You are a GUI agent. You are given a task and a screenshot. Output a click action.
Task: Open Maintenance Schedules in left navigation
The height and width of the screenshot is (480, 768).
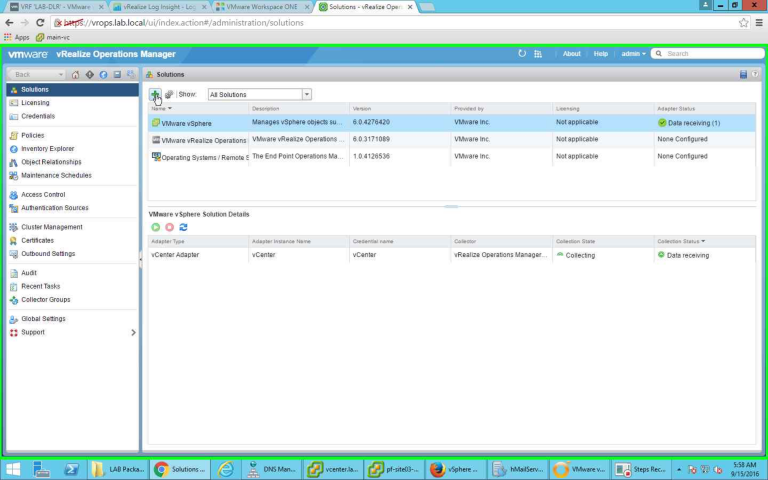56,175
